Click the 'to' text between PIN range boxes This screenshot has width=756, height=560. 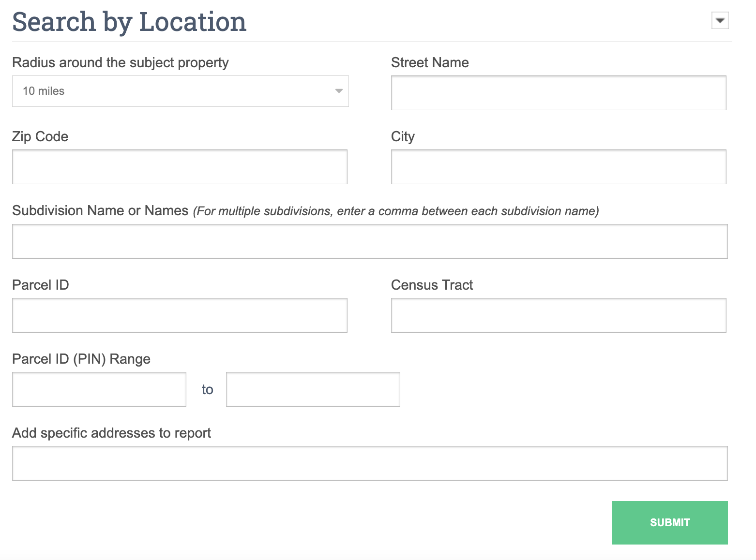click(x=207, y=389)
